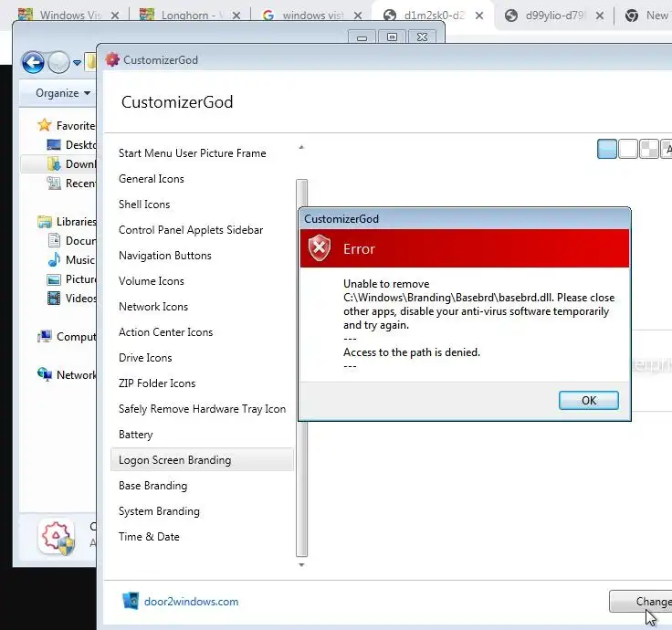The height and width of the screenshot is (630, 672).
Task: Open Documents library in Explorer sidebar
Action: pyautogui.click(x=71, y=241)
